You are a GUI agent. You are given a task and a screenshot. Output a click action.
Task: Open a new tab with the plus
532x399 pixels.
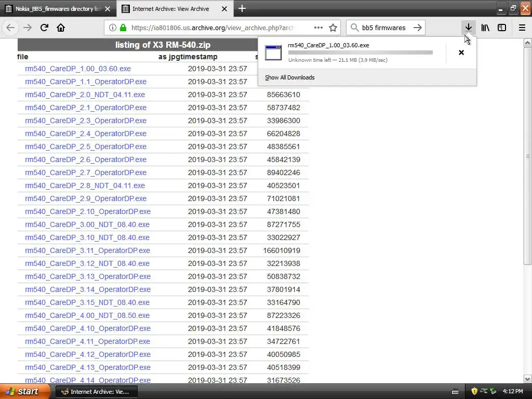[x=242, y=8]
